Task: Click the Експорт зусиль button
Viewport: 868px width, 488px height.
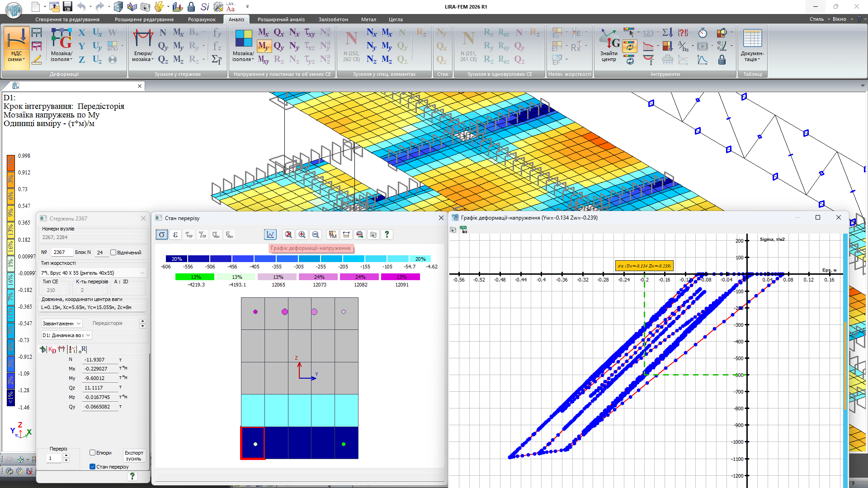Action: 134,455
